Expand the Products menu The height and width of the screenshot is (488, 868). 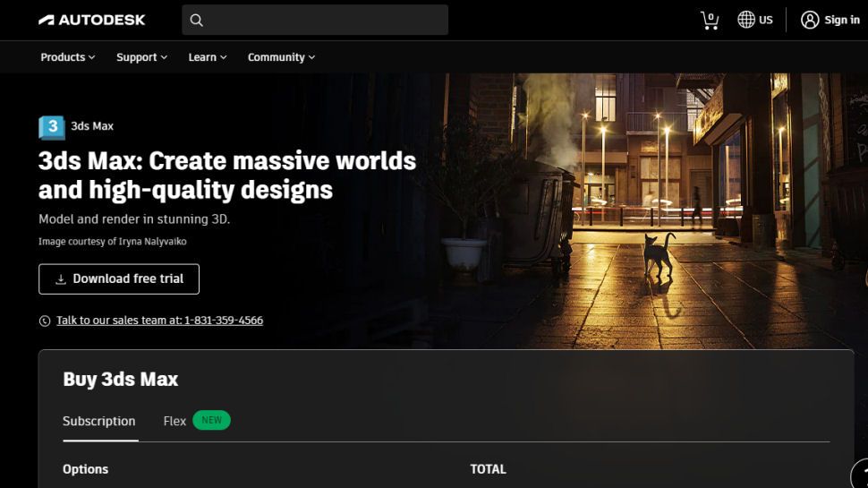(x=67, y=57)
